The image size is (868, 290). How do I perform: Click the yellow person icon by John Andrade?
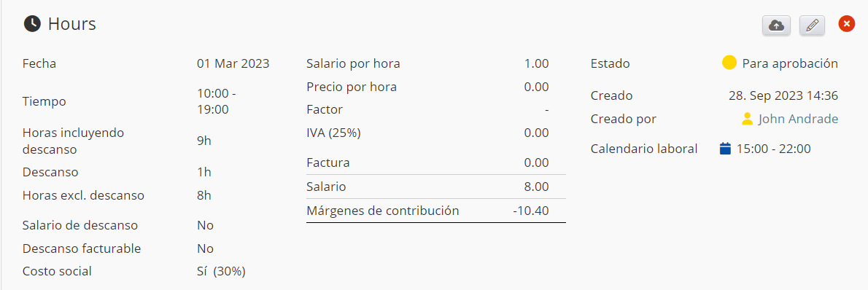pyautogui.click(x=748, y=119)
